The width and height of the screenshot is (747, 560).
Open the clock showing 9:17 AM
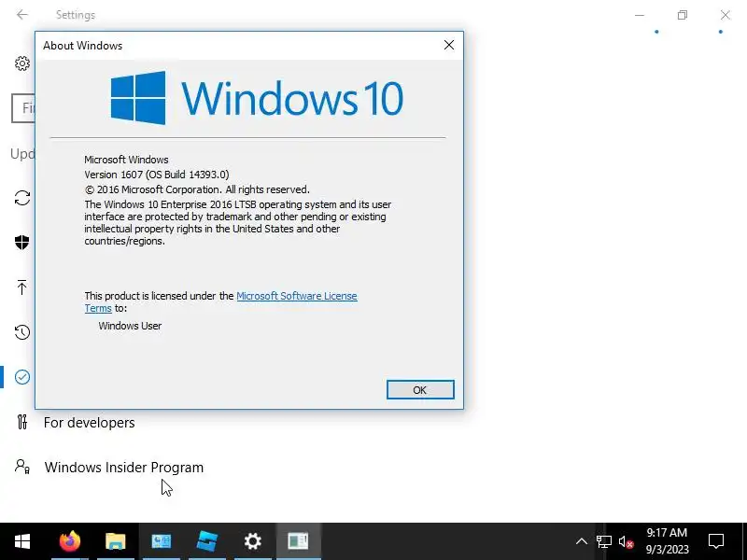point(667,541)
